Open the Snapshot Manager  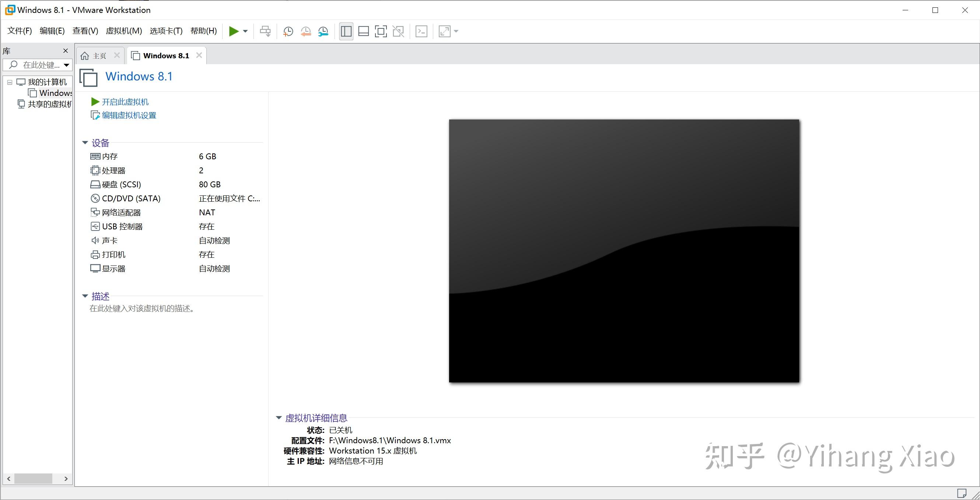point(323,31)
